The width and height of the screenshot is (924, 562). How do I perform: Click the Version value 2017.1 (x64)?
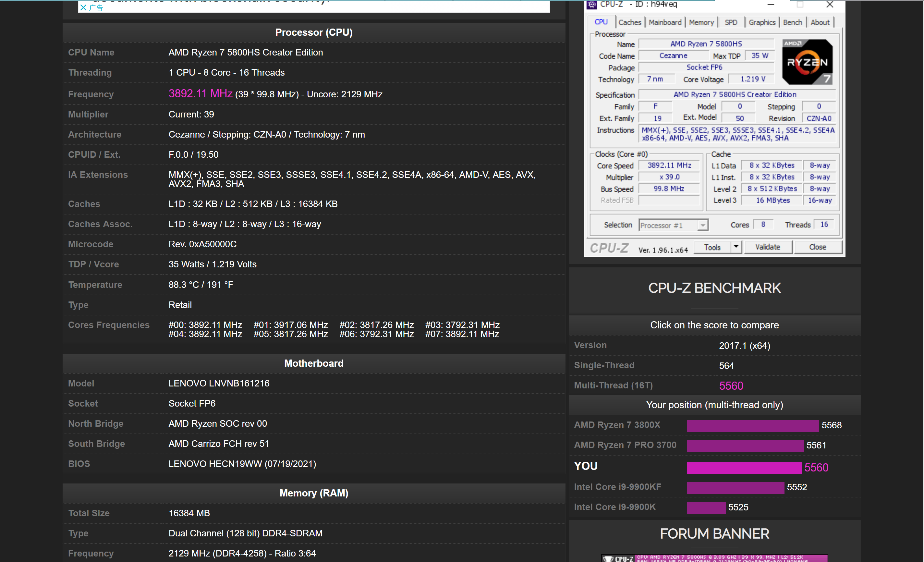click(744, 346)
